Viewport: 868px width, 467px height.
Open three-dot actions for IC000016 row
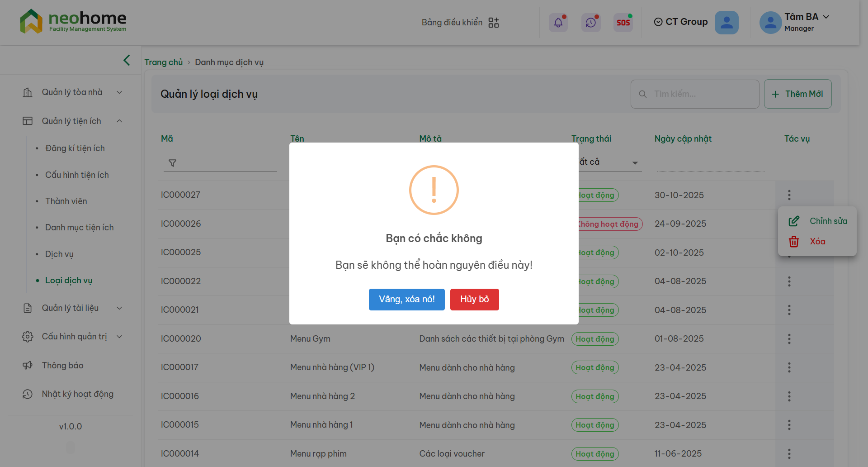tap(789, 396)
